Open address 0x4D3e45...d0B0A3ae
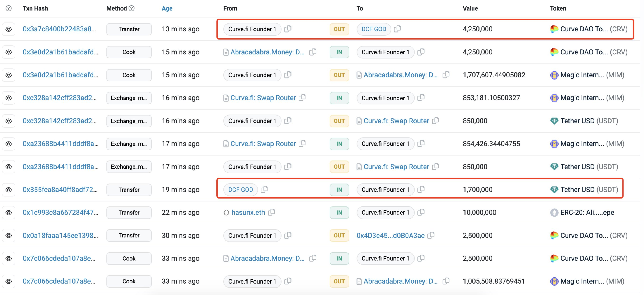This screenshot has width=644, height=295. (x=391, y=236)
